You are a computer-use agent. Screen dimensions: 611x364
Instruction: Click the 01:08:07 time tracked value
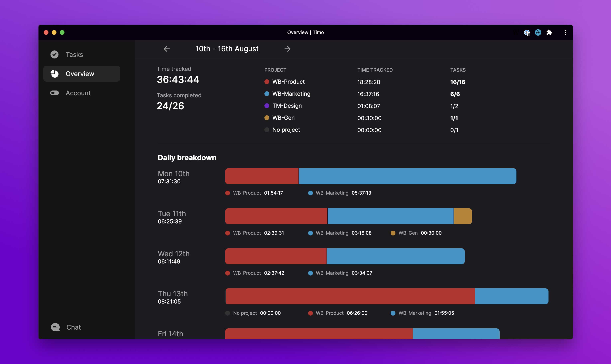point(369,106)
